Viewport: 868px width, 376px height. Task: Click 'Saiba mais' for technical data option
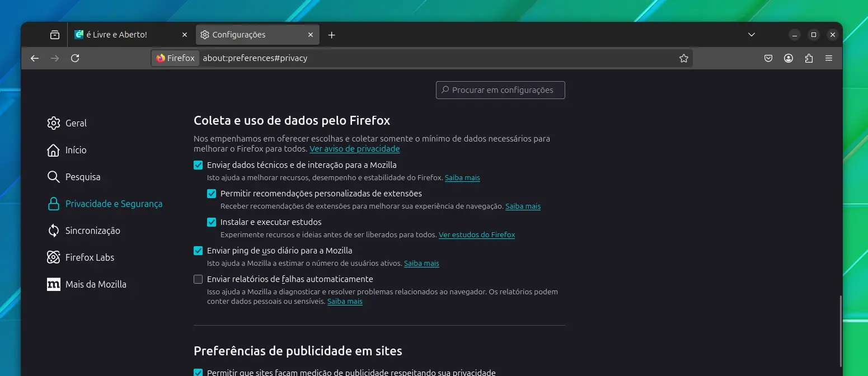[462, 177]
